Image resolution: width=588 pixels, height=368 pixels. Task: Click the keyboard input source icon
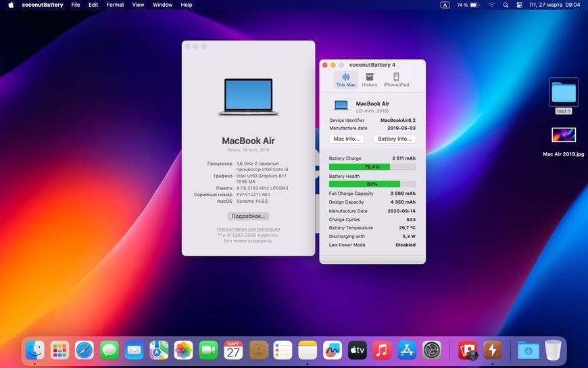tap(445, 5)
